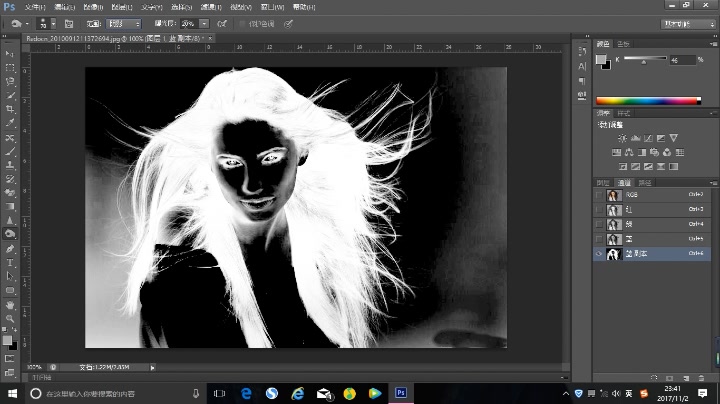Add a Hue/Saturation adjustment

[x=616, y=152]
